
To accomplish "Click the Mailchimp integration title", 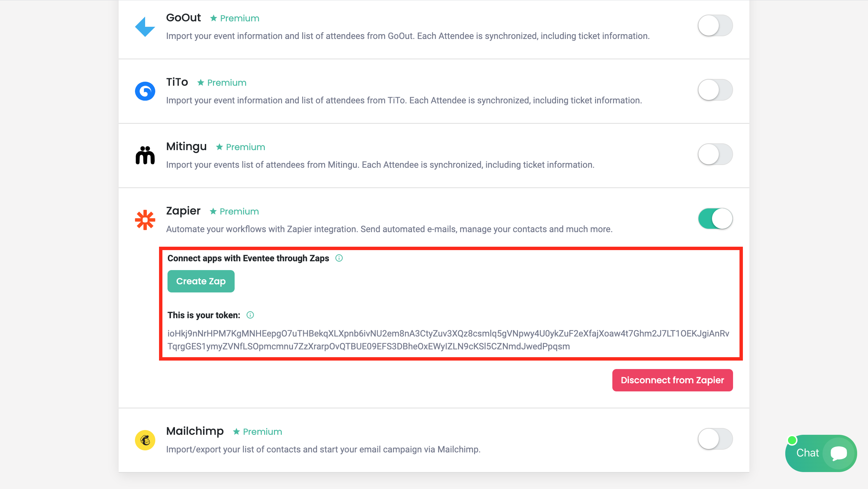I will (195, 431).
